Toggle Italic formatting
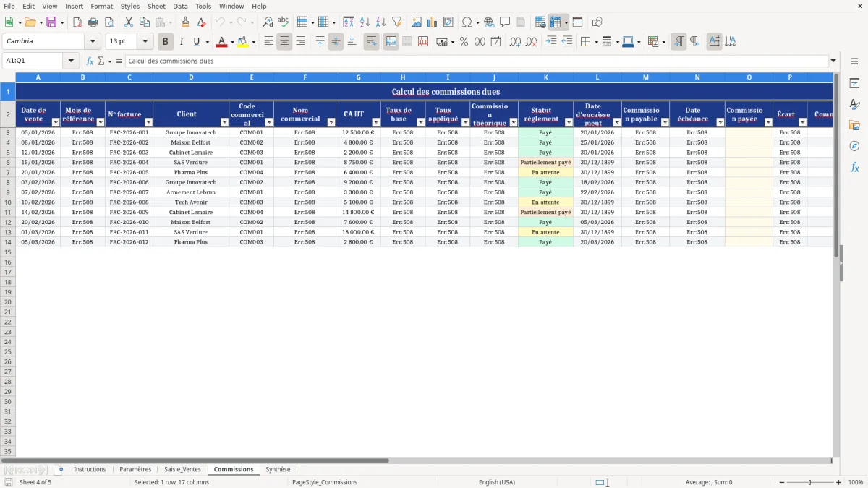868x488 pixels. (182, 42)
